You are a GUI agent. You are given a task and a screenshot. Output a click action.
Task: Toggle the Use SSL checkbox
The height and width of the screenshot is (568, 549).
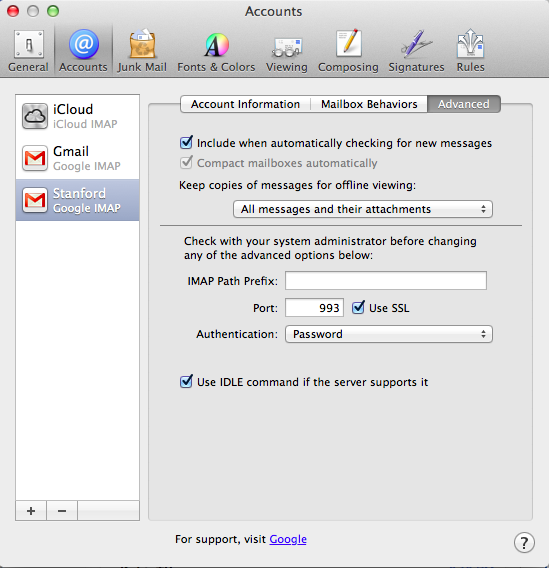click(358, 308)
